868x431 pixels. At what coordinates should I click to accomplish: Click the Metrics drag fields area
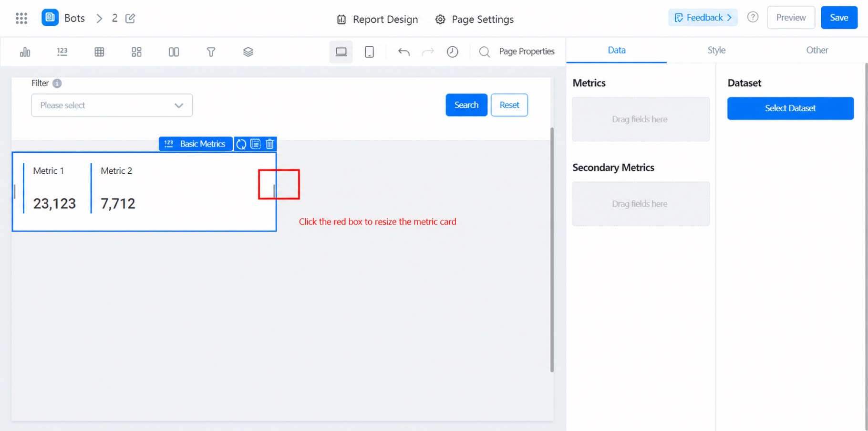point(641,119)
